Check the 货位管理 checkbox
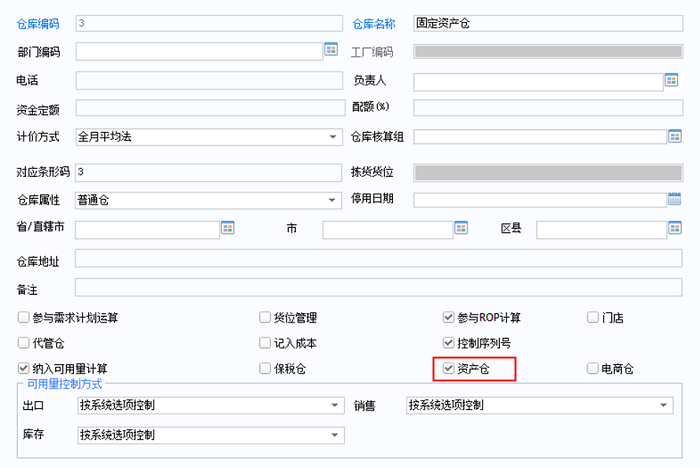 265,317
